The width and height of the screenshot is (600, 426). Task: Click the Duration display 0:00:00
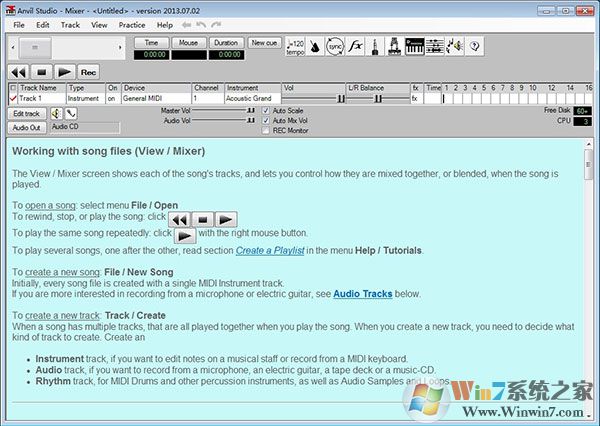226,55
